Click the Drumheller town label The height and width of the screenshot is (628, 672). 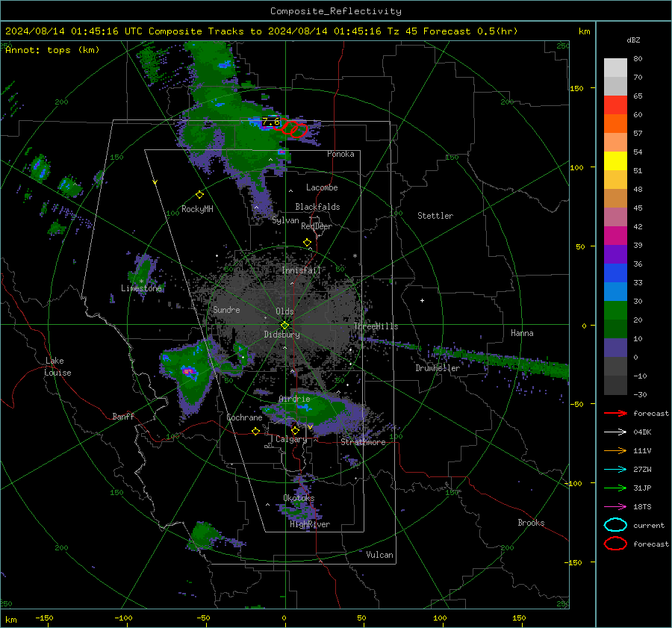coord(438,368)
